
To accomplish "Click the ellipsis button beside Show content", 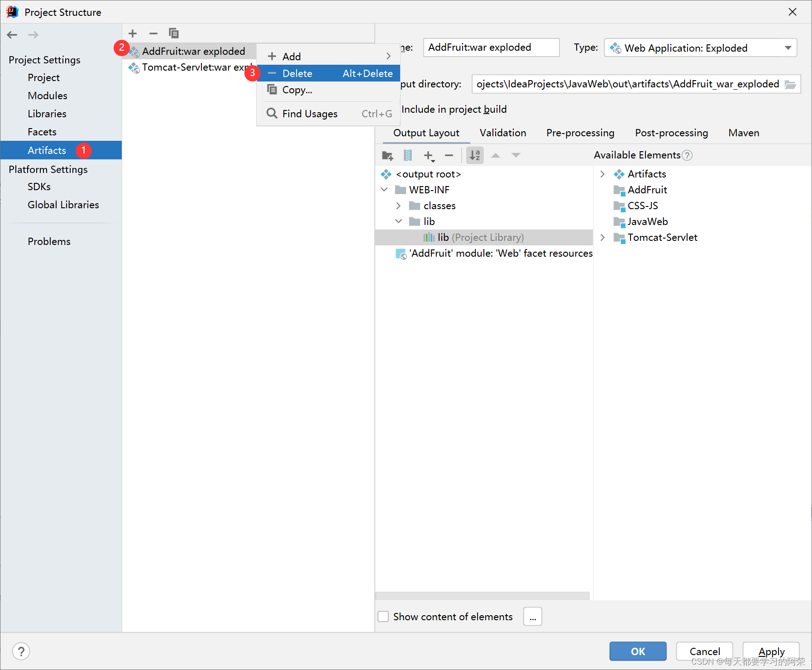I will tap(533, 617).
